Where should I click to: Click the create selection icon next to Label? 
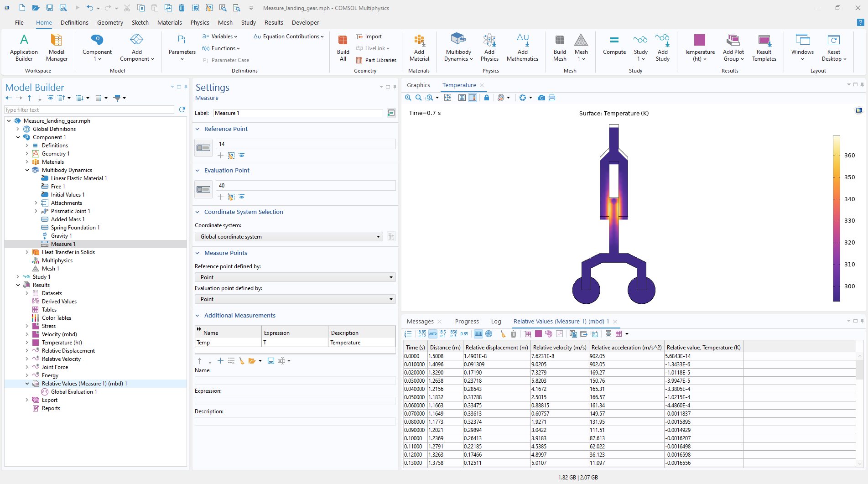(x=391, y=113)
